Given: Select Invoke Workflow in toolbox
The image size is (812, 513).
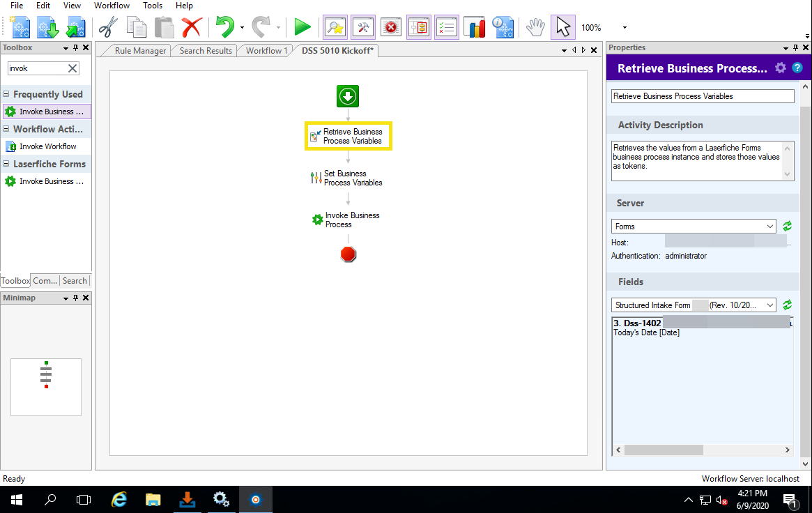Looking at the screenshot, I should tap(47, 146).
